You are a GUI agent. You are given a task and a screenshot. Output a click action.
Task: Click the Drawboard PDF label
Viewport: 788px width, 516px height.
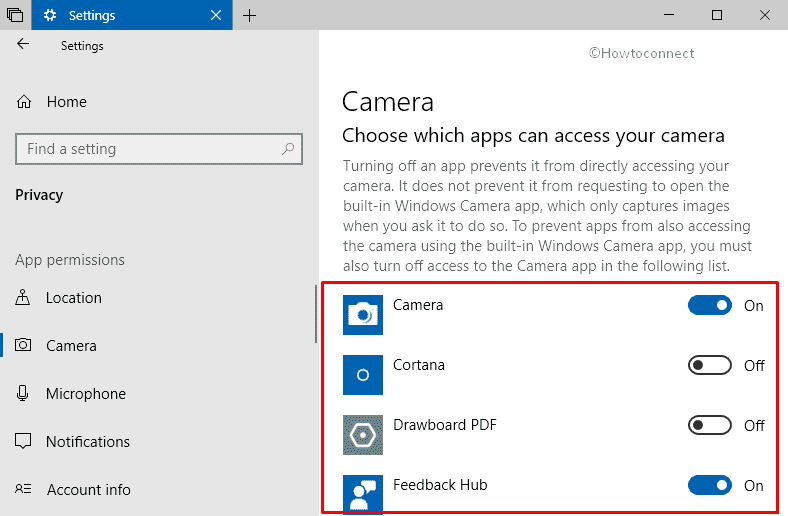[x=445, y=425]
